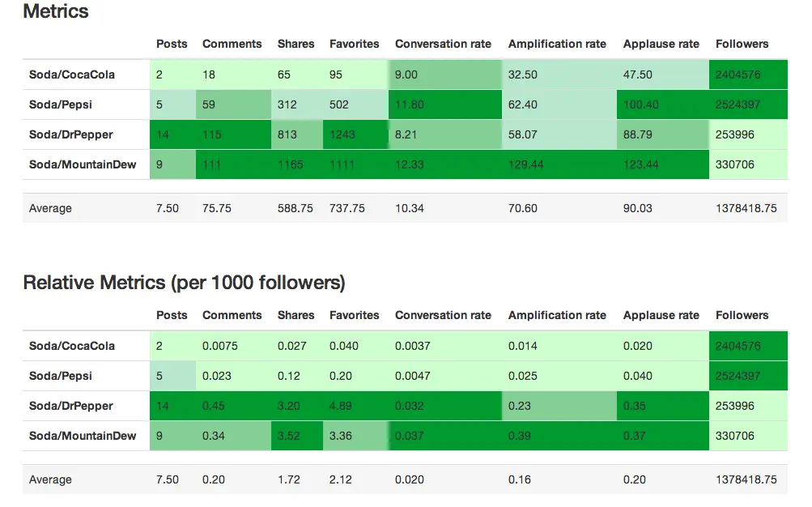Click Conversation rate header in the Metrics table
Viewport: 812px width, 507px height.
(443, 44)
